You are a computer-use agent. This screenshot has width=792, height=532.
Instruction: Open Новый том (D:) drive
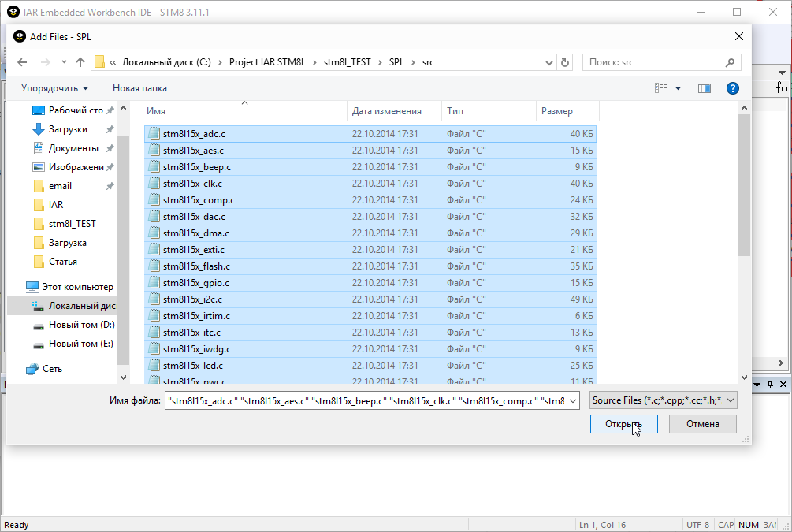tap(74, 325)
